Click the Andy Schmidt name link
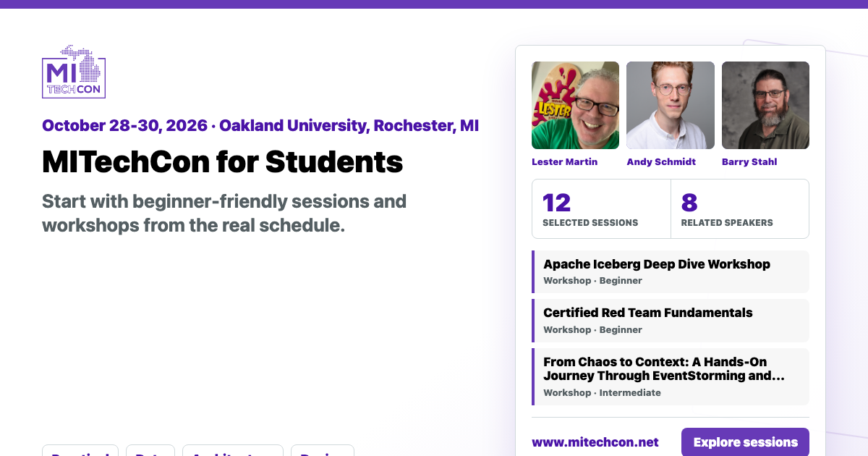The width and height of the screenshot is (868, 456). pos(661,162)
